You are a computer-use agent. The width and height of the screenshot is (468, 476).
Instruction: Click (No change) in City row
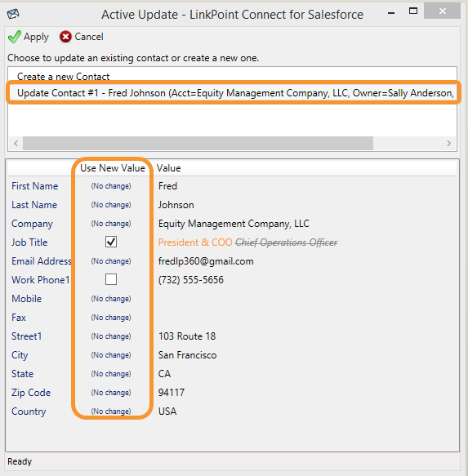pyautogui.click(x=111, y=355)
